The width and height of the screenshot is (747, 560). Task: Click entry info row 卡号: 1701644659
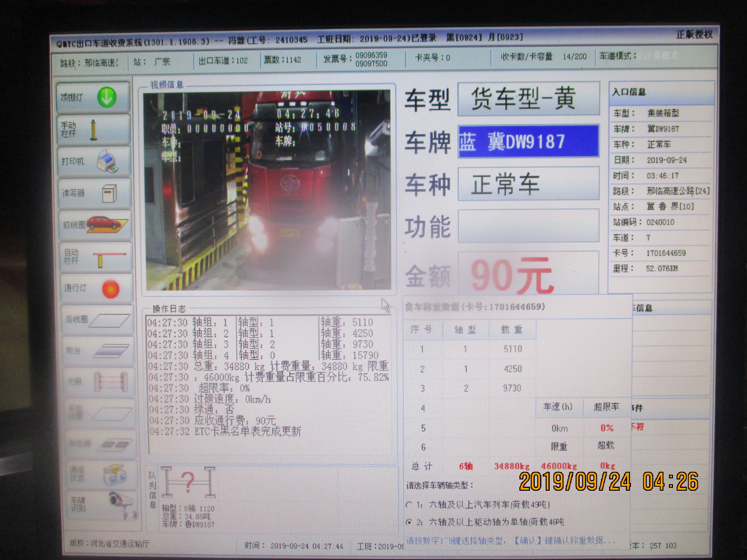click(661, 253)
